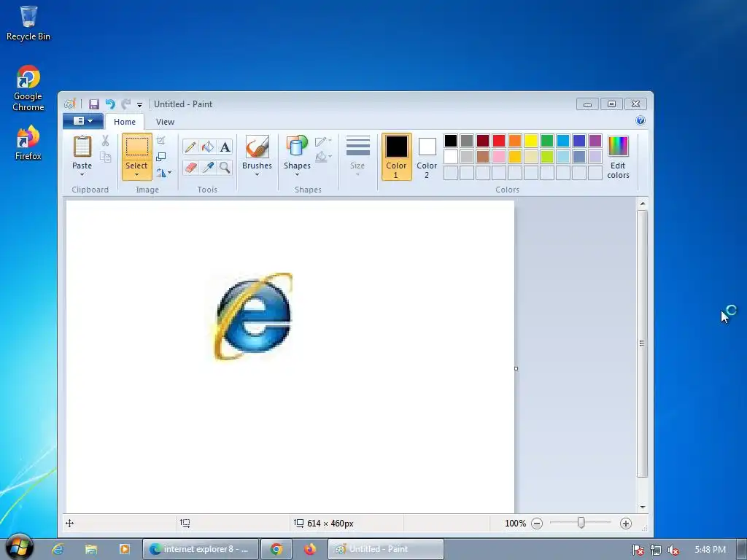
Task: Pick the pink color swatch
Action: [x=499, y=157]
